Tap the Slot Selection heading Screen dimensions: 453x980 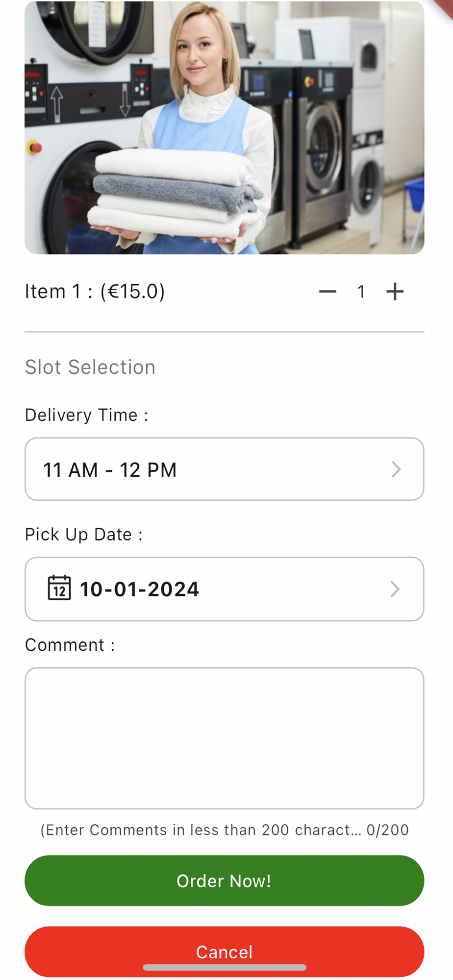coord(90,367)
